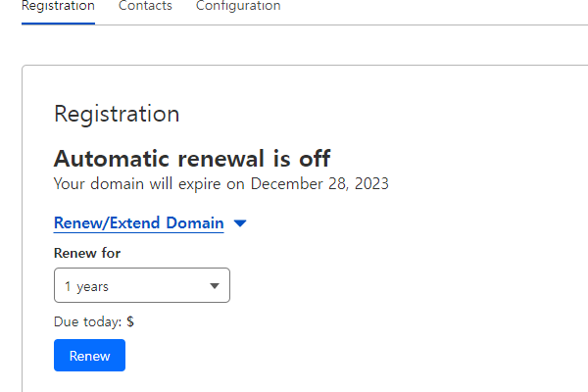
Task: Click the Due today amount text
Action: pyautogui.click(x=94, y=321)
